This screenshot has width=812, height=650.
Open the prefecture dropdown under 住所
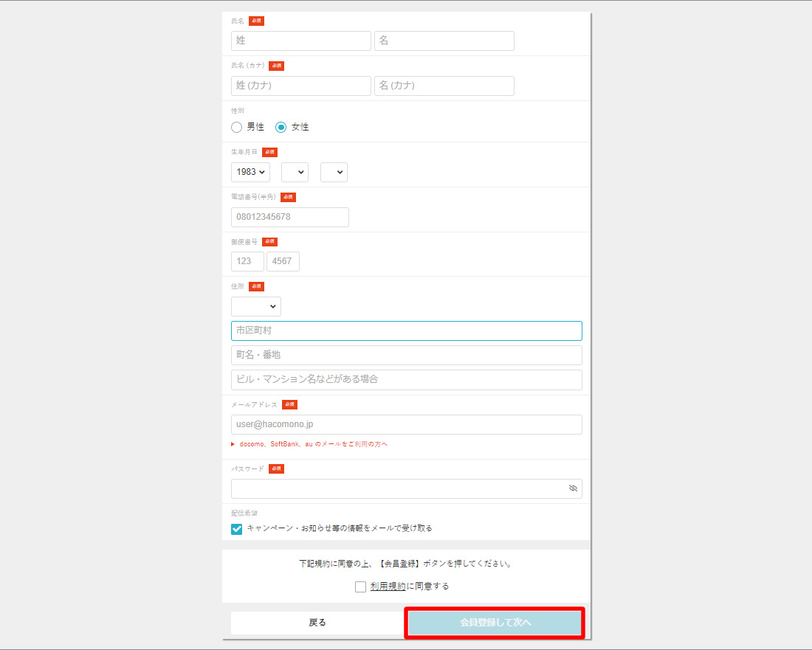click(x=256, y=306)
